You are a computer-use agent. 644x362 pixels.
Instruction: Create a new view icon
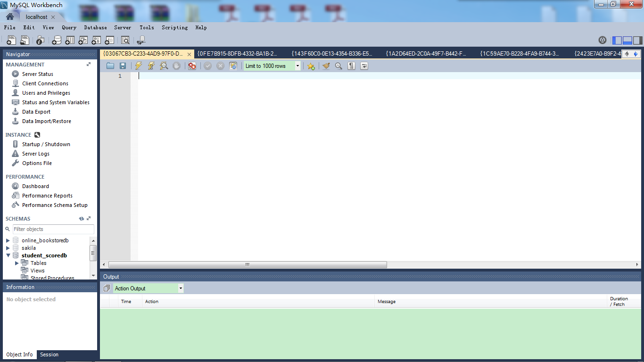pos(83,41)
